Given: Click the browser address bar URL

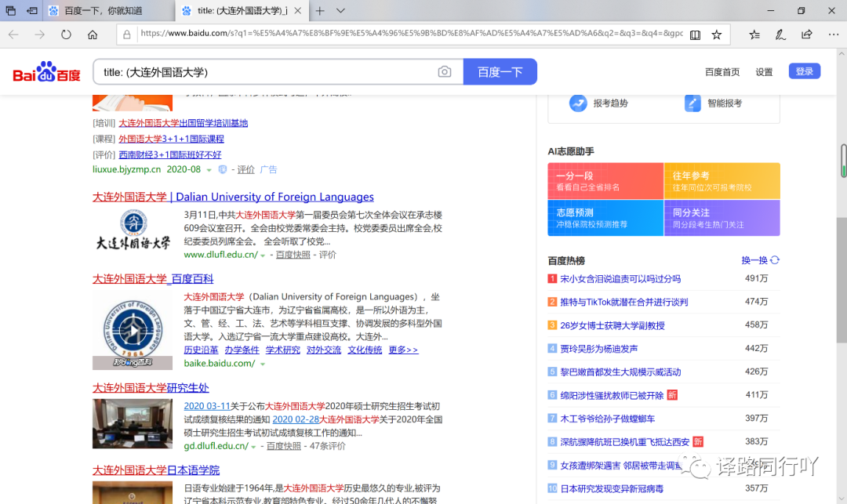Looking at the screenshot, I should click(x=411, y=34).
